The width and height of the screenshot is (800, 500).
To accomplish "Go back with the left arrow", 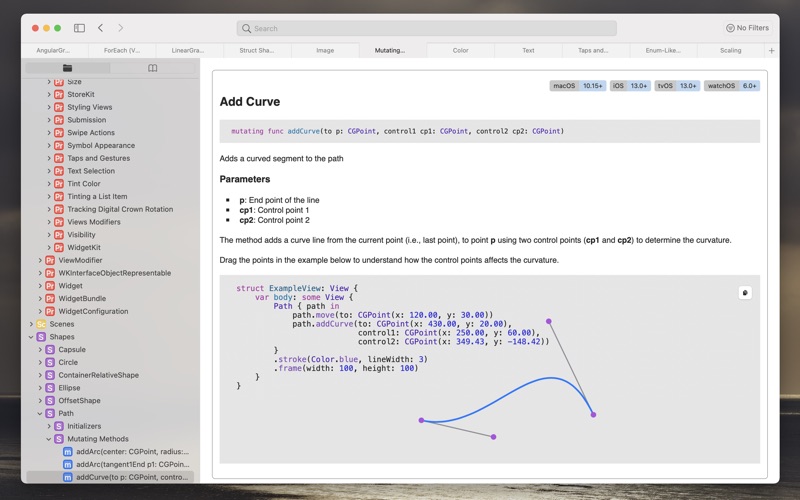I will click(x=101, y=28).
